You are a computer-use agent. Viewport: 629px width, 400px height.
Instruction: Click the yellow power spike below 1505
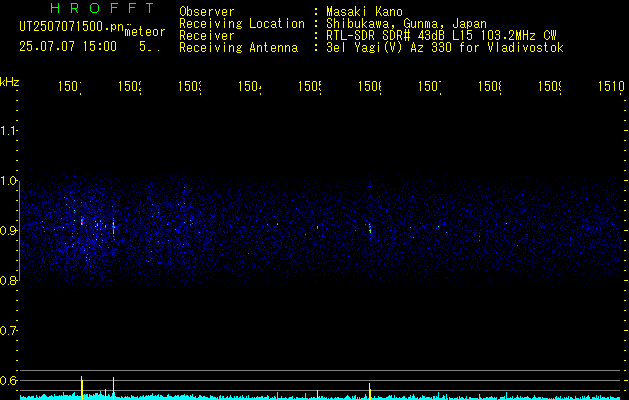click(x=317, y=395)
